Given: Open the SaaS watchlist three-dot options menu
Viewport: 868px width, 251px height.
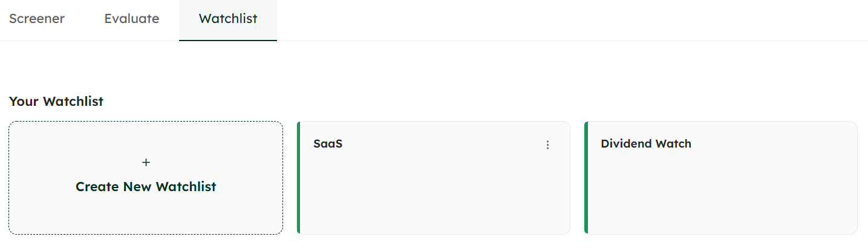Looking at the screenshot, I should 548,145.
